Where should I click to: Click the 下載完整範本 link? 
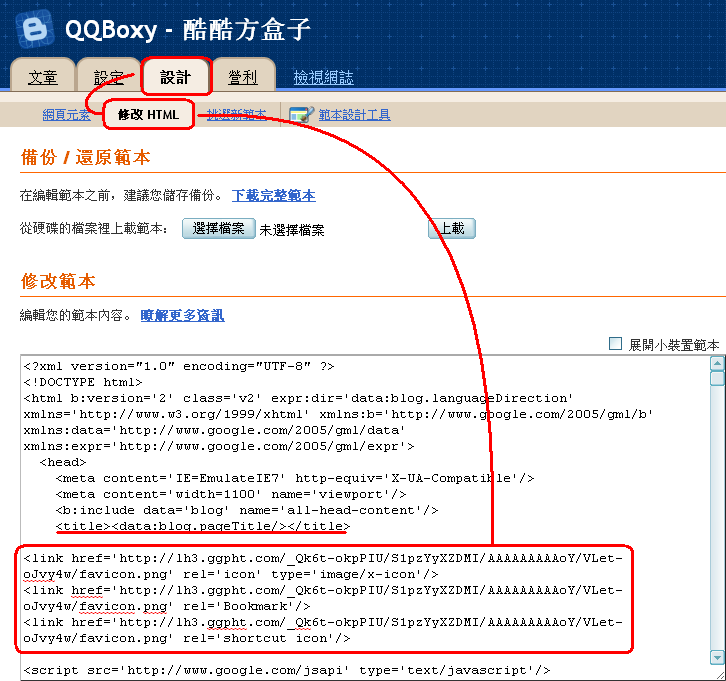[x=274, y=195]
